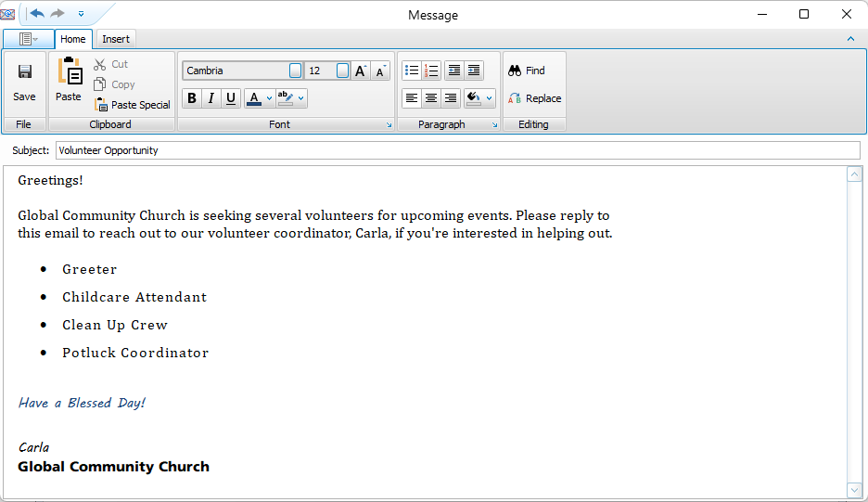Viewport: 868px width, 502px height.
Task: Toggle bold formatting
Action: (191, 98)
